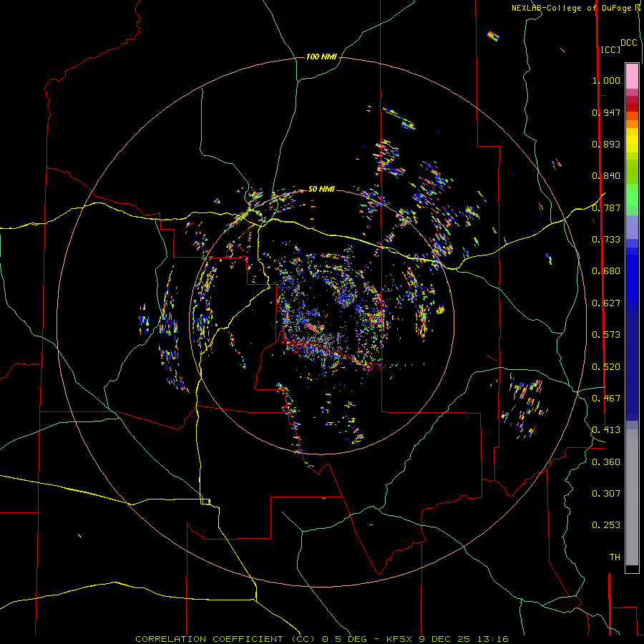Click the 1.000 value on the color scale
Image resolution: width=644 pixels, height=644 pixels.
click(606, 80)
